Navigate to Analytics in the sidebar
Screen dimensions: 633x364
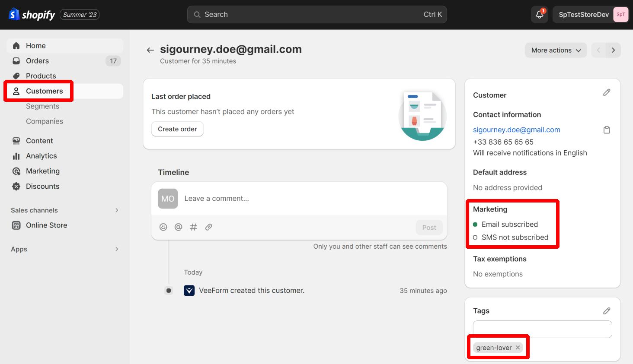pos(41,156)
